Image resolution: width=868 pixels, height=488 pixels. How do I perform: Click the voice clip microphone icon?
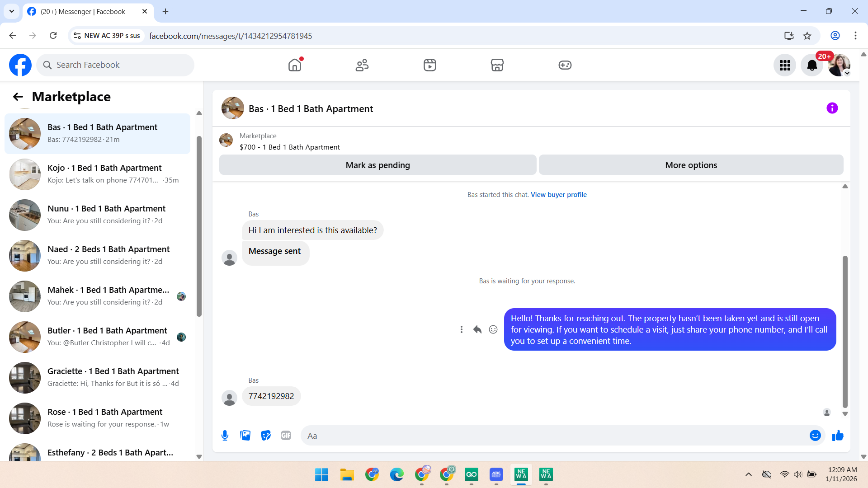225,436
